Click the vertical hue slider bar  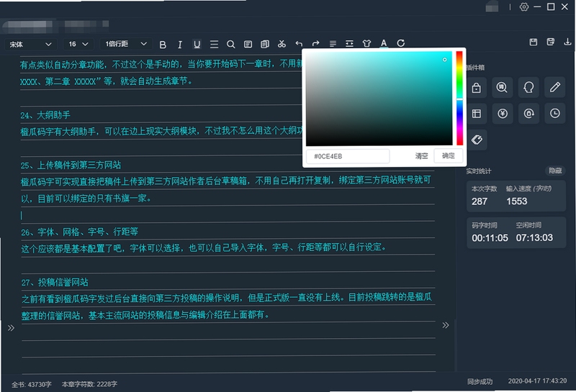pyautogui.click(x=459, y=99)
